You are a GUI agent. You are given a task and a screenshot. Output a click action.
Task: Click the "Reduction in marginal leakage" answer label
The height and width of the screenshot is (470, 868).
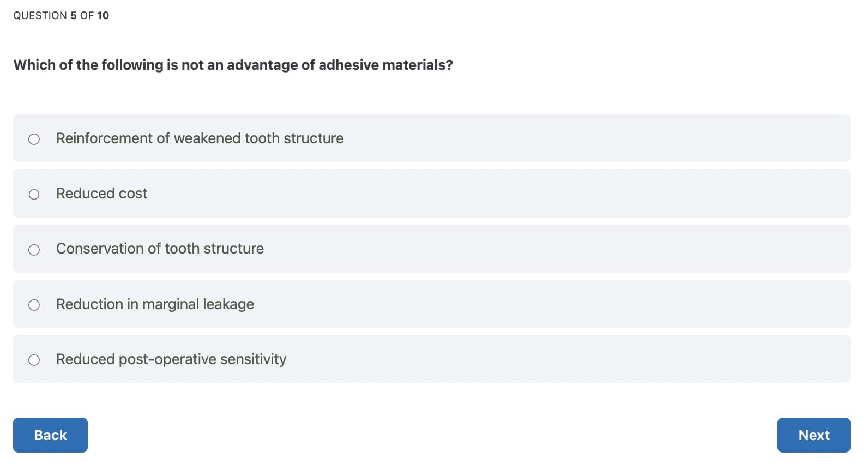coord(155,304)
